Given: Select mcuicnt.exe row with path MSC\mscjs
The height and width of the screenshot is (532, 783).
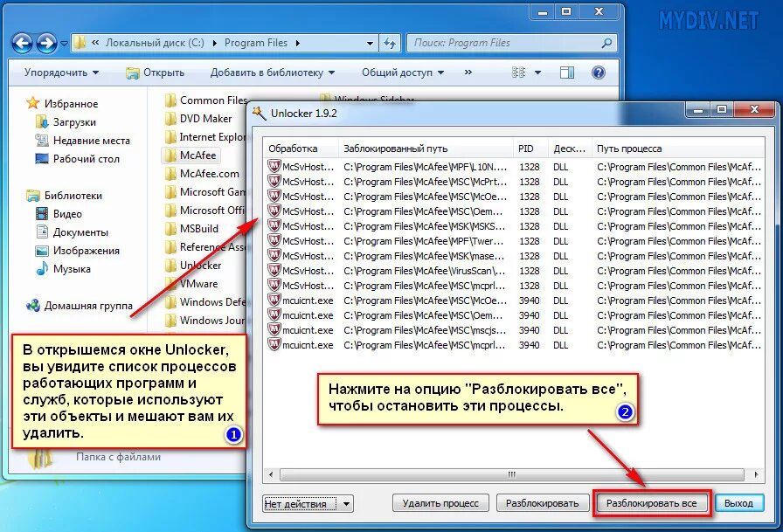Looking at the screenshot, I should click(x=514, y=330).
